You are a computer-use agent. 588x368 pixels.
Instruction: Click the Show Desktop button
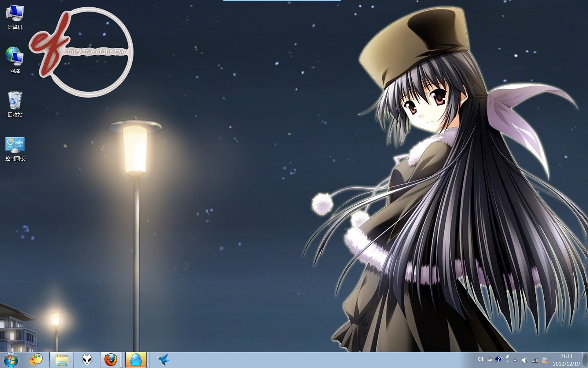point(585,360)
